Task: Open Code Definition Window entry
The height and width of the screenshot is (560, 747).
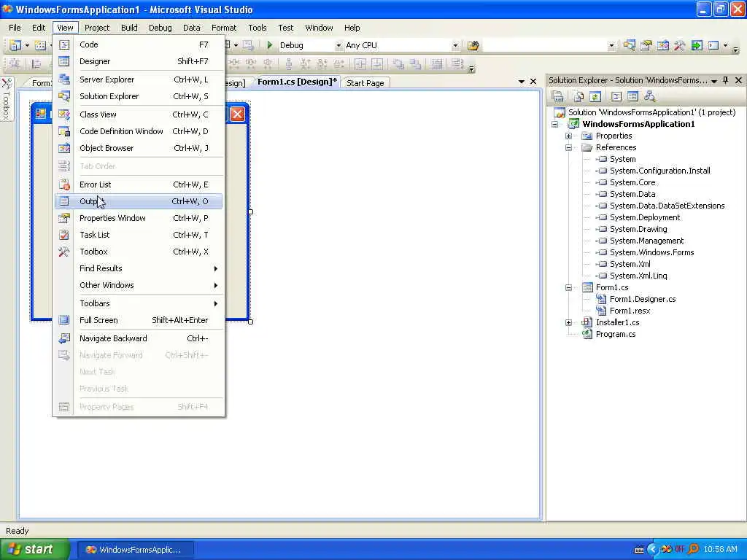Action: [138, 131]
